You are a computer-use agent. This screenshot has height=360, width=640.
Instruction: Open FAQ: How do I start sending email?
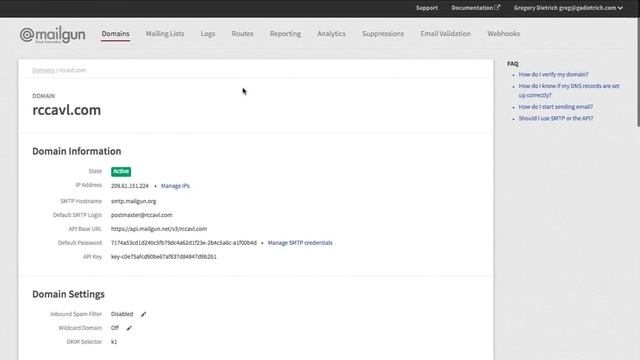point(556,107)
